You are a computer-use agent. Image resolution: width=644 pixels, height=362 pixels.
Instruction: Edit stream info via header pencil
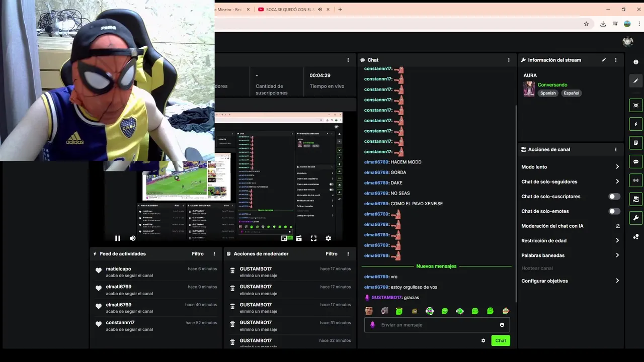click(604, 60)
